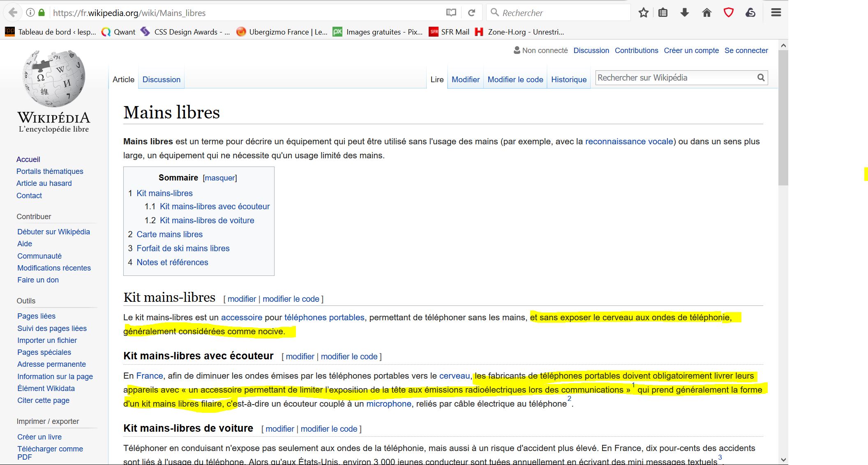This screenshot has width=868, height=465.
Task: Jump to Kit mains-libres de voiture section
Action: (207, 220)
